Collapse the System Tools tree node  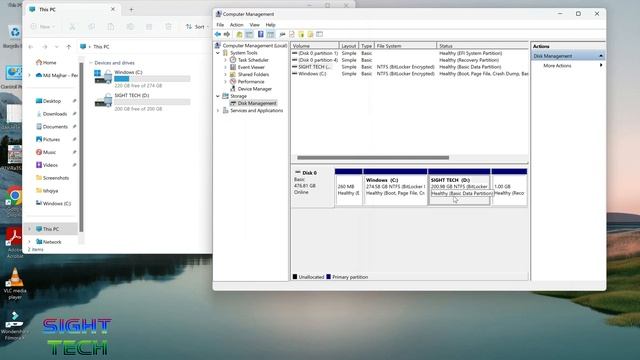[x=218, y=53]
